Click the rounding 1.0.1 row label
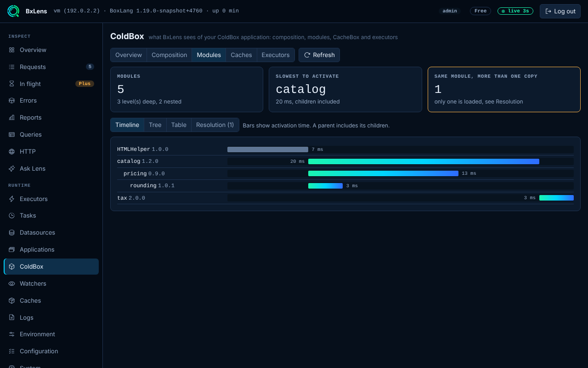 click(x=153, y=185)
